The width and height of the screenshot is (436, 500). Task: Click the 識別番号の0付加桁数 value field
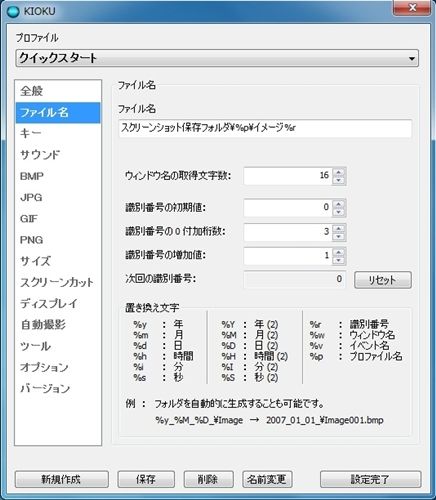pyautogui.click(x=288, y=232)
